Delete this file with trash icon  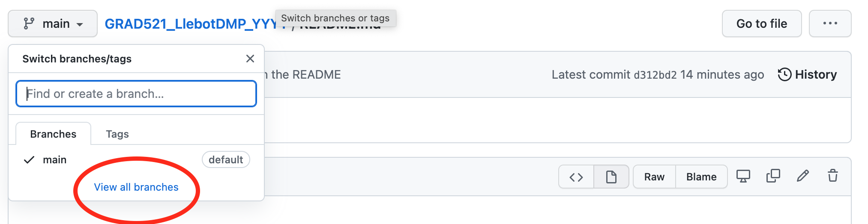tap(833, 176)
